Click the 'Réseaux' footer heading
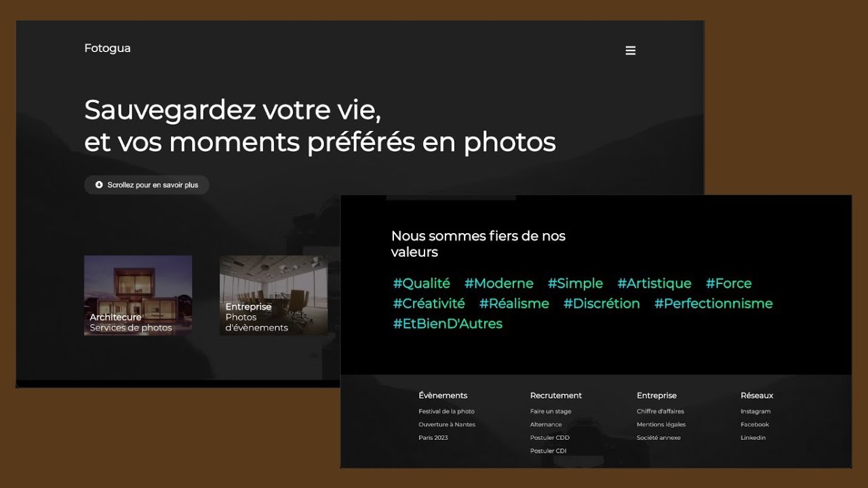The height and width of the screenshot is (488, 868). point(757,395)
